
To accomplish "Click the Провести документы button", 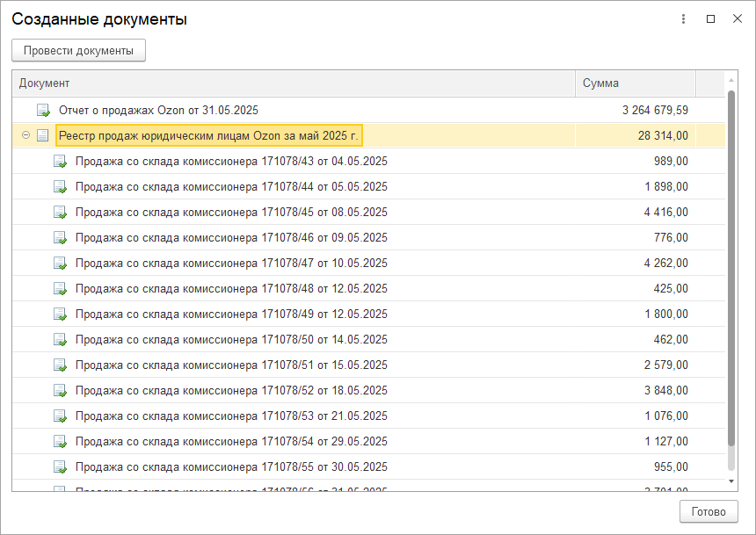I will pyautogui.click(x=78, y=51).
